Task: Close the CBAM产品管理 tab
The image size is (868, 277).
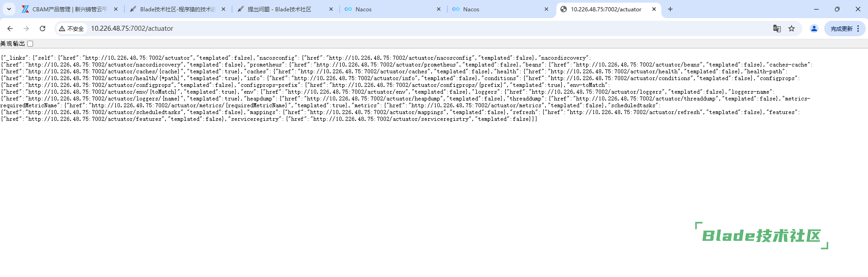Action: 116,9
